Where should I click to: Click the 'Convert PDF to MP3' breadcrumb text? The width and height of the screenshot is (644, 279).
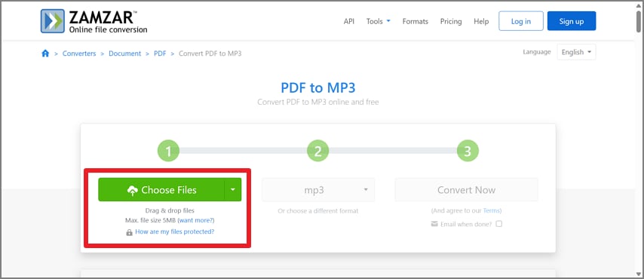[x=210, y=54]
